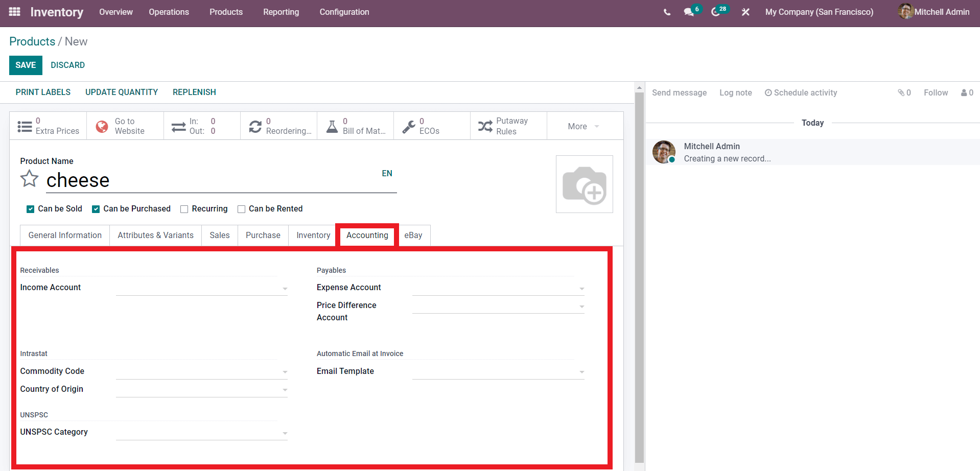Screen dimensions: 980x471
Task: Enable the Can be Rented checkbox
Action: tap(241, 209)
